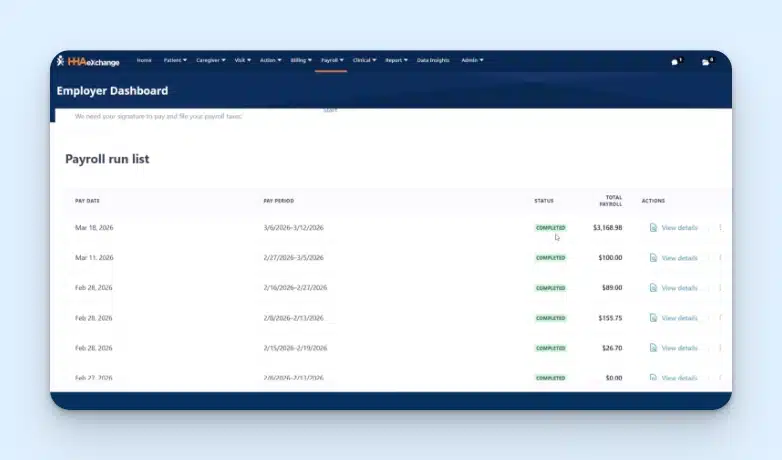Click the $26.70 total payroll amount
The width and height of the screenshot is (782, 460).
click(612, 348)
